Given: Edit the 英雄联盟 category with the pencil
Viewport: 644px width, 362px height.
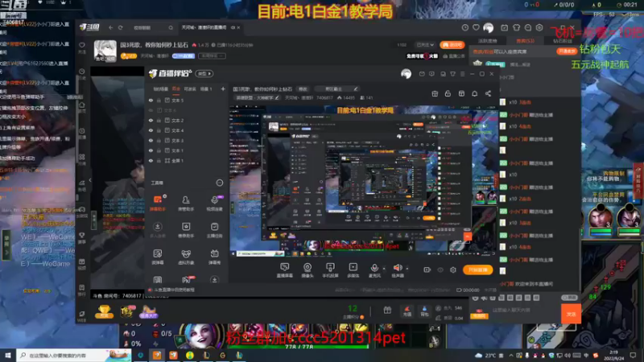Looking at the screenshot, I should [277, 97].
